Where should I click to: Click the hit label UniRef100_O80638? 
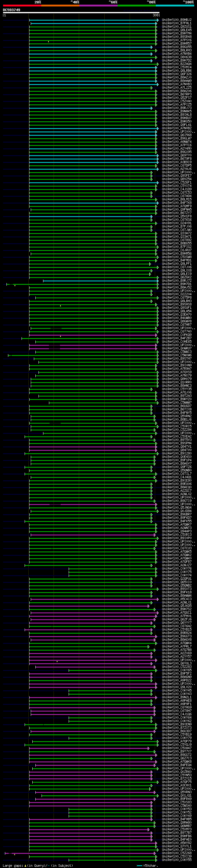(177, 57)
